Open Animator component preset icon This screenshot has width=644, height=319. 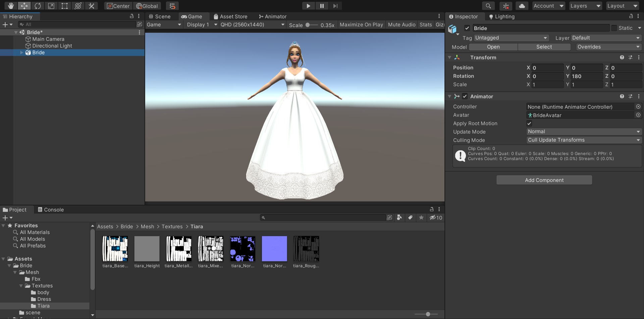630,96
